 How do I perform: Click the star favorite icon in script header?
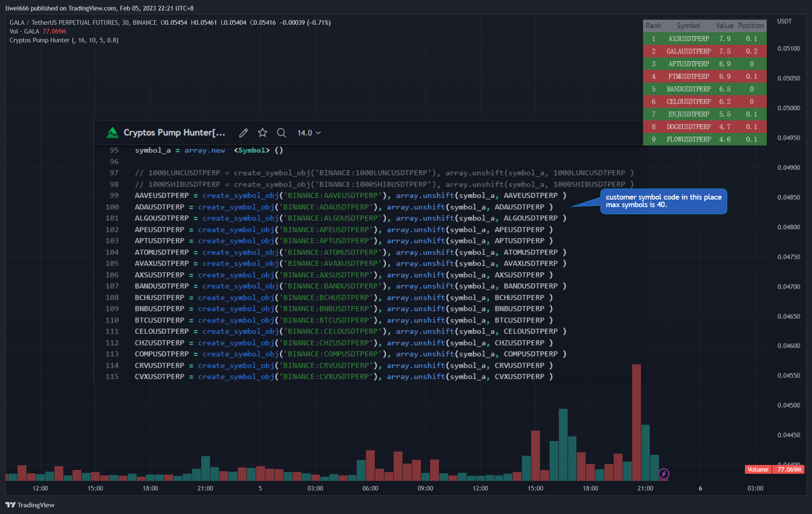point(262,133)
